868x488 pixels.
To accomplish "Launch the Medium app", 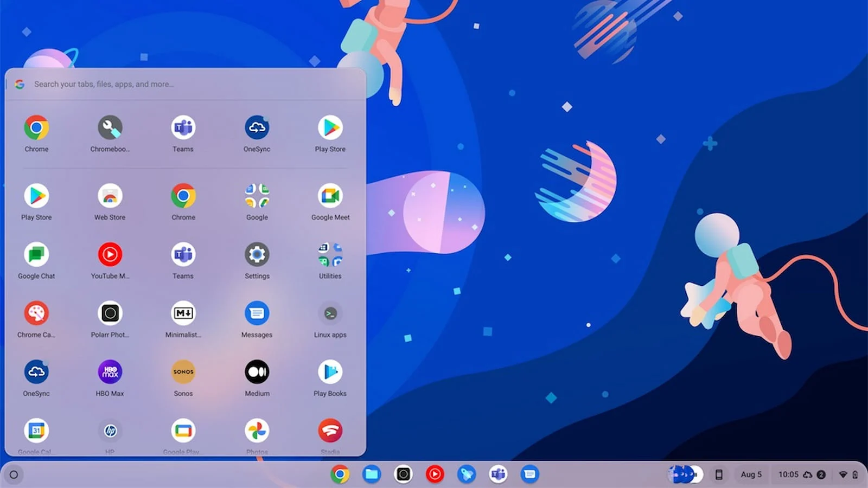I will (x=257, y=372).
